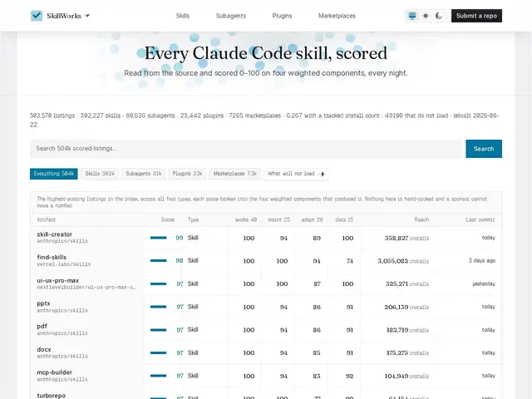Open the What will not load link
This screenshot has height=399, width=532.
pos(297,174)
